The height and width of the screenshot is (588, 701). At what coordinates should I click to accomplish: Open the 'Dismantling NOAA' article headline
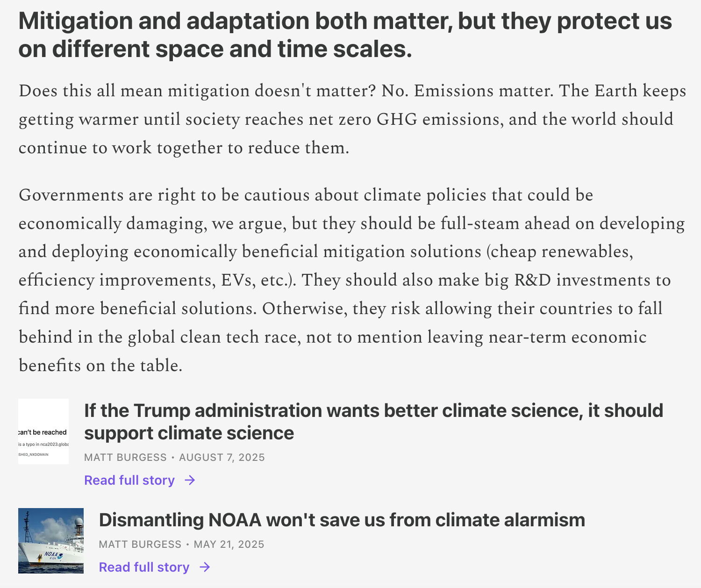pos(342,520)
